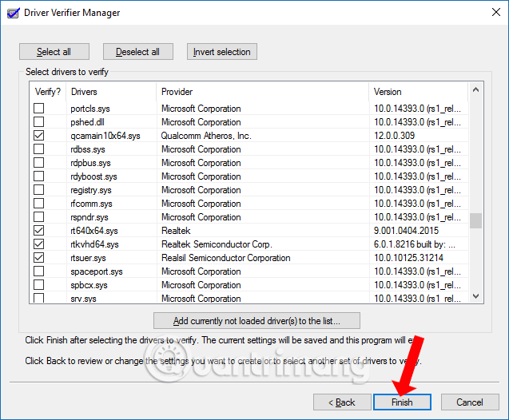Viewport: 509px width, 420px height.
Task: Sort by the Drivers column header
Action: pos(110,92)
